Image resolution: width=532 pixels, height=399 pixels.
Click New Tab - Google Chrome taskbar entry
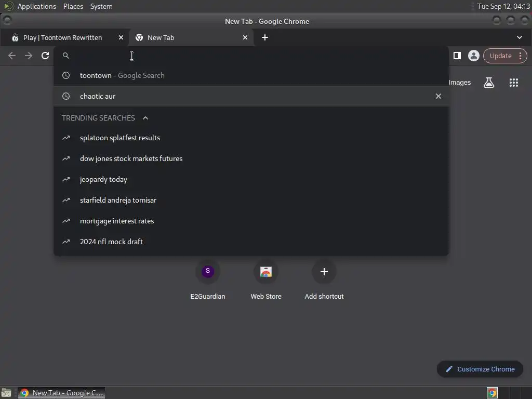pyautogui.click(x=61, y=393)
